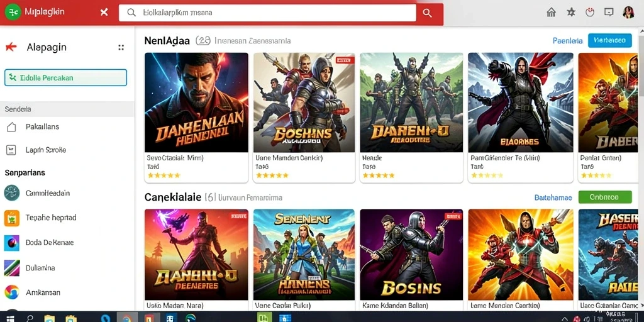Click the Sevo Ctacial: Minn) title
This screenshot has width=644, height=322.
coord(175,158)
